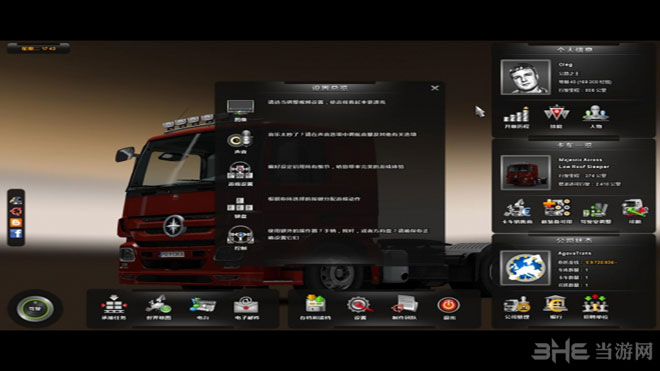The height and width of the screenshot is (371, 660).
Task: Click the green Drive button
Action: click(x=35, y=309)
